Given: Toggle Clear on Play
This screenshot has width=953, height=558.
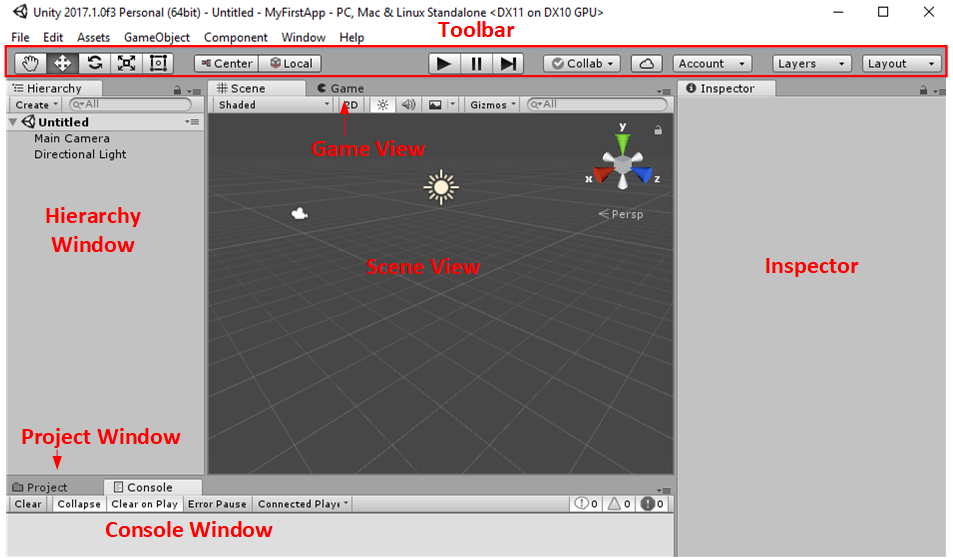Looking at the screenshot, I should (x=145, y=504).
